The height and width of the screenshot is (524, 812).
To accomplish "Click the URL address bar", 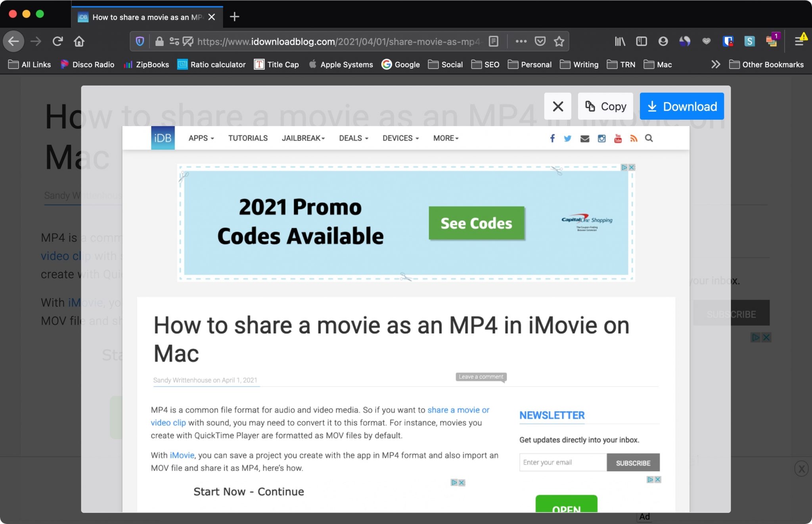I will 339,41.
